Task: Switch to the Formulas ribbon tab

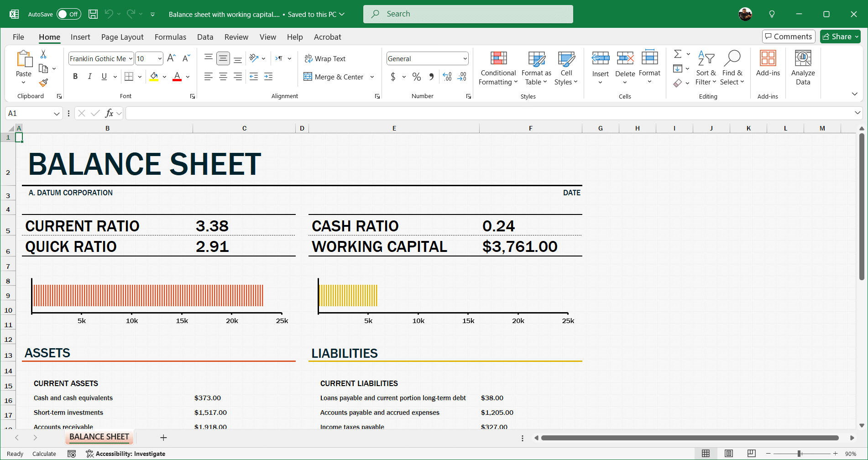Action: 170,37
